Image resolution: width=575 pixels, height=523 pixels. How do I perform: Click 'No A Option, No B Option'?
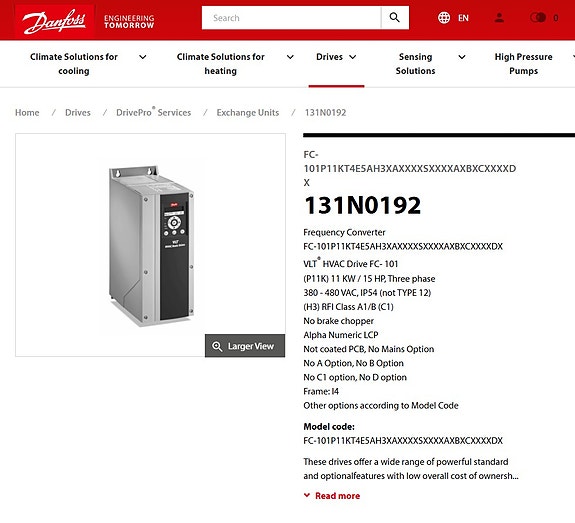354,363
